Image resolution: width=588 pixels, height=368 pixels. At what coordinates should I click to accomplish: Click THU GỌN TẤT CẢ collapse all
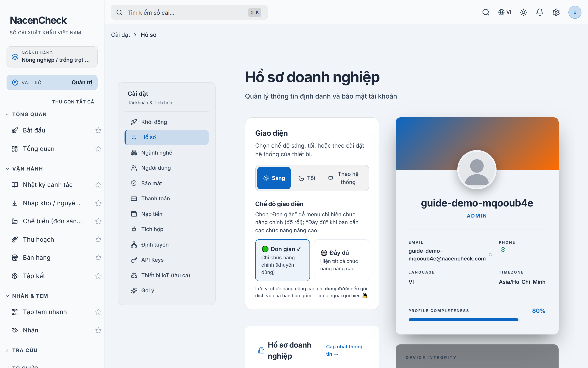click(x=73, y=102)
